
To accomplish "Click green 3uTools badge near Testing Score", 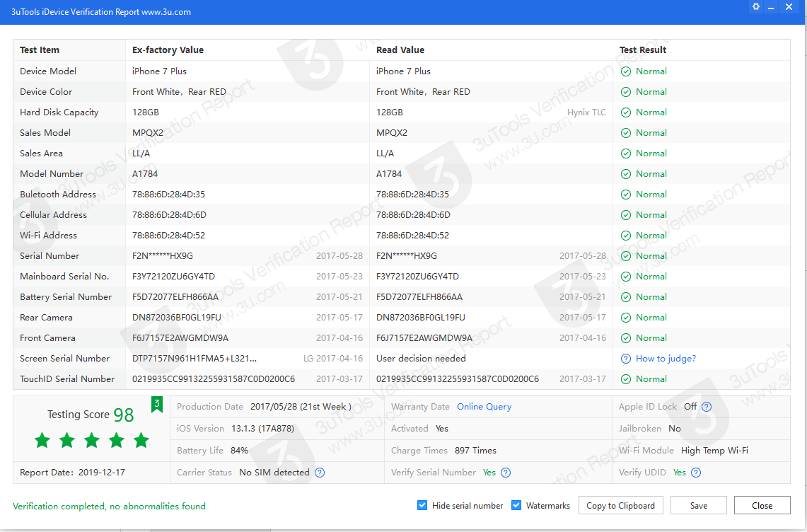I will pos(156,404).
